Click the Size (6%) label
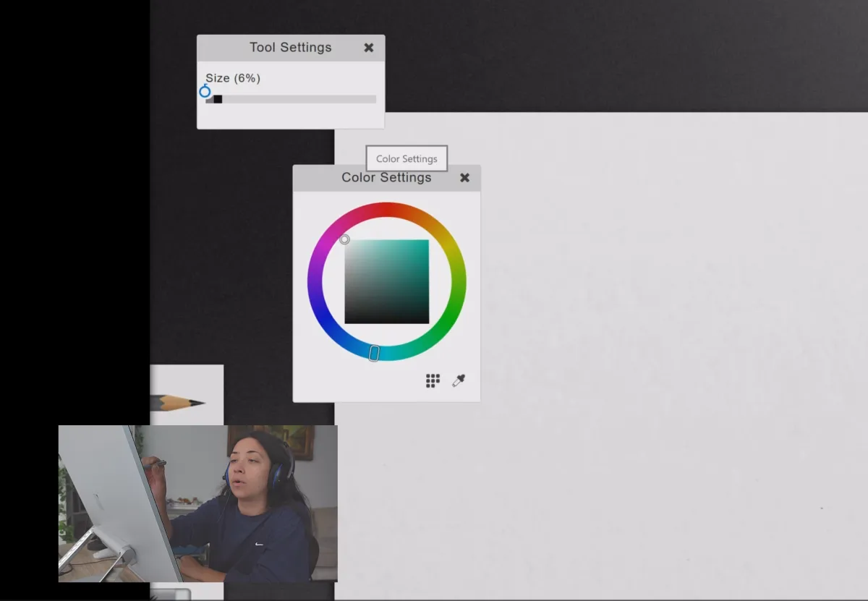 point(233,78)
